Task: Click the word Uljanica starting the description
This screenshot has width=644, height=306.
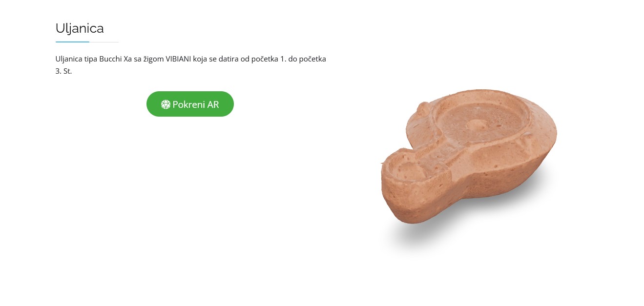Action: coord(69,59)
